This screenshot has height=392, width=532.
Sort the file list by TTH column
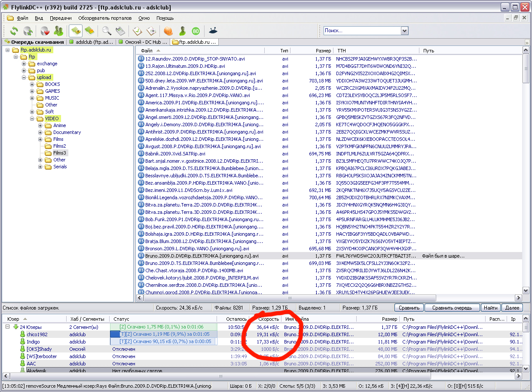(377, 51)
